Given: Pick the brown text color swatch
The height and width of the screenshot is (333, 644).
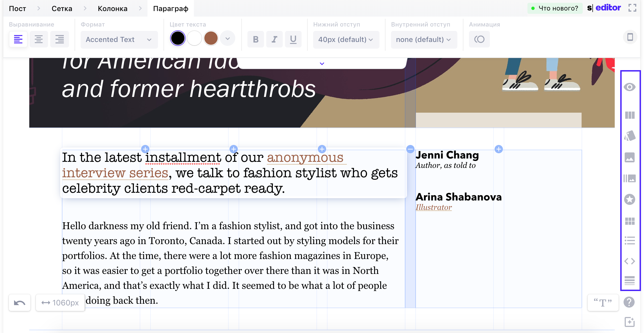Looking at the screenshot, I should click(x=211, y=38).
